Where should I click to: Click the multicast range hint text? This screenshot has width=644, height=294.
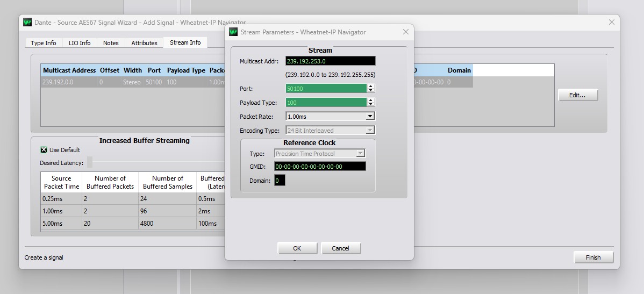pyautogui.click(x=331, y=75)
